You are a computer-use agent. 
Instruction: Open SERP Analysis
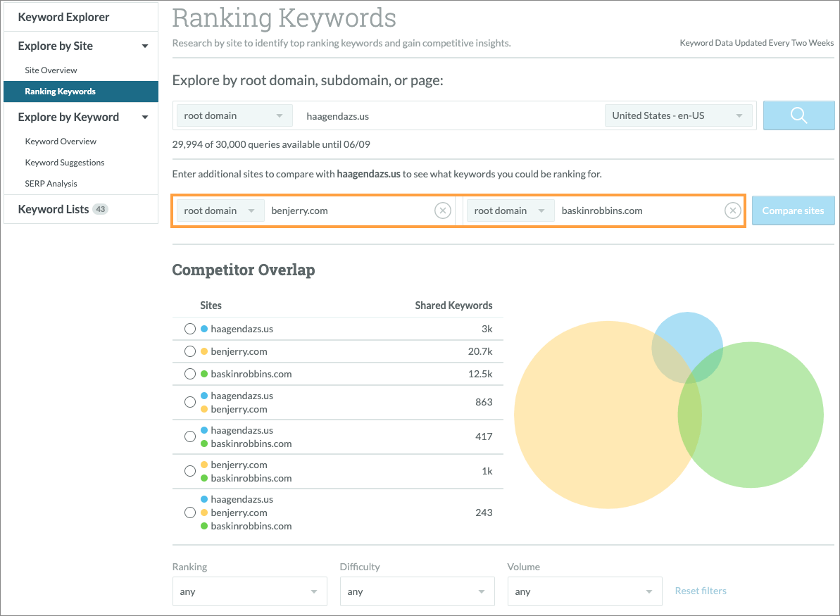click(51, 184)
